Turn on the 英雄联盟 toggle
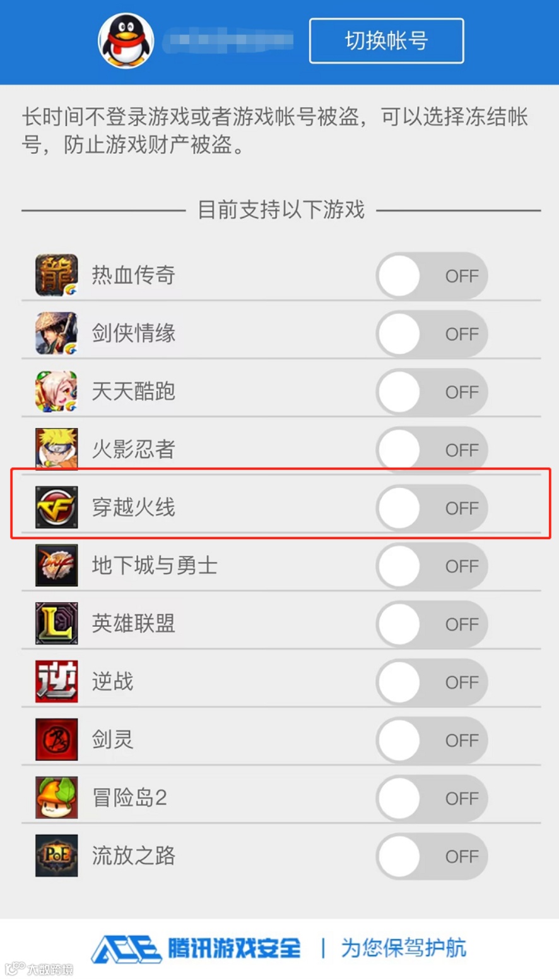559x980 pixels. tap(432, 624)
